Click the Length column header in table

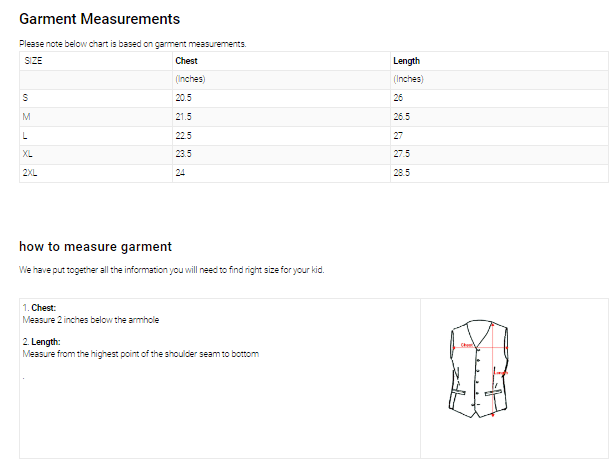point(406,61)
